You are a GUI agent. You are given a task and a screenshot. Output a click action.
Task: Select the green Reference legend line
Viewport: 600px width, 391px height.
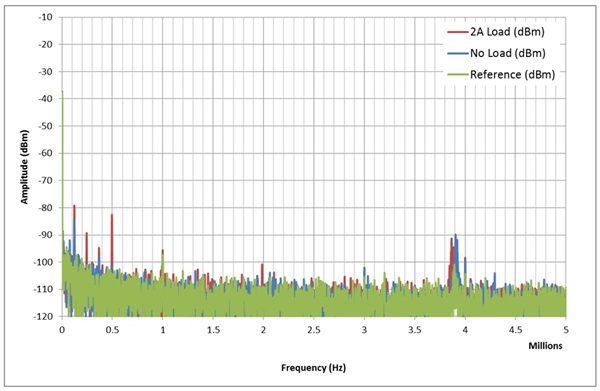click(458, 75)
